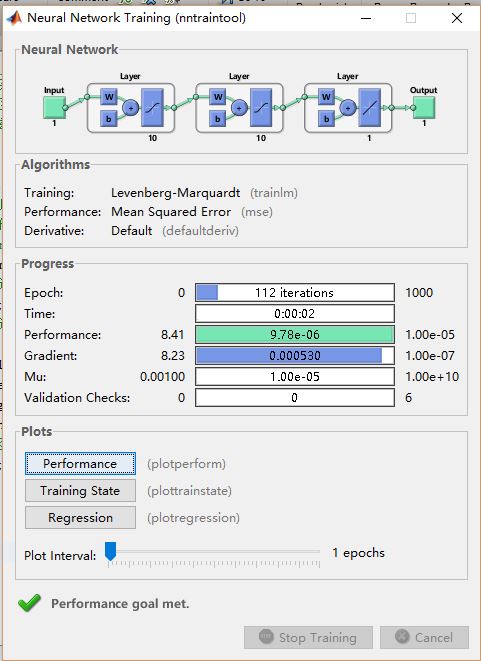Click the Validation Checks progress field
Image resolution: width=481 pixels, height=661 pixels.
(295, 398)
